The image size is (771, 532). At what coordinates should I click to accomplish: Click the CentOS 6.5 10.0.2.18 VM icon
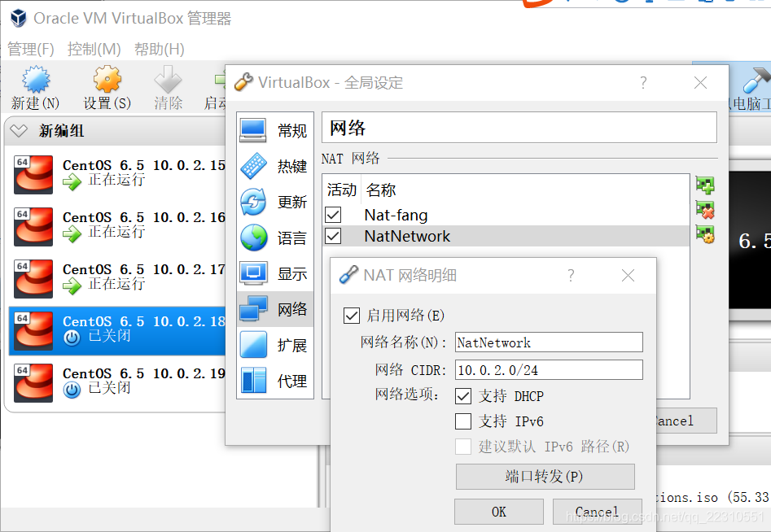click(33, 330)
